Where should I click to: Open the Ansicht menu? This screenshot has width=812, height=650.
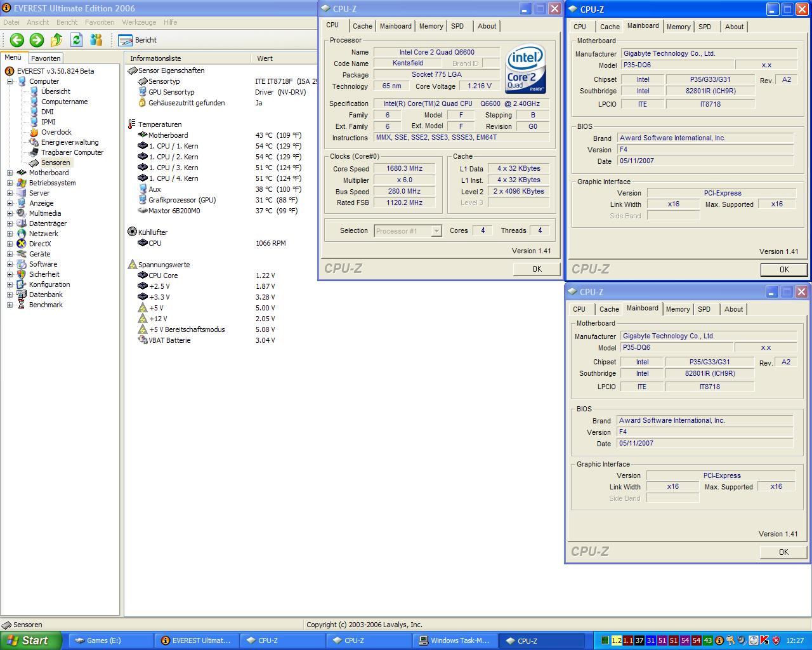pos(37,22)
